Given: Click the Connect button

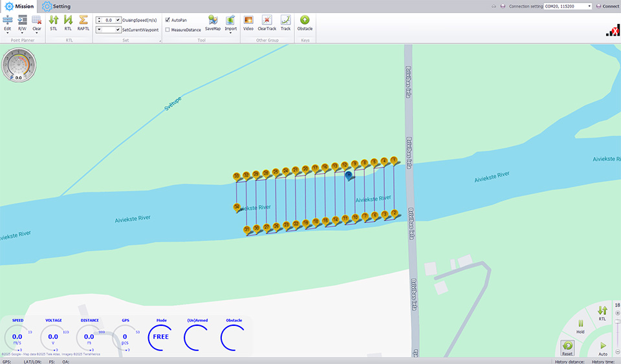Looking at the screenshot, I should pos(607,6).
